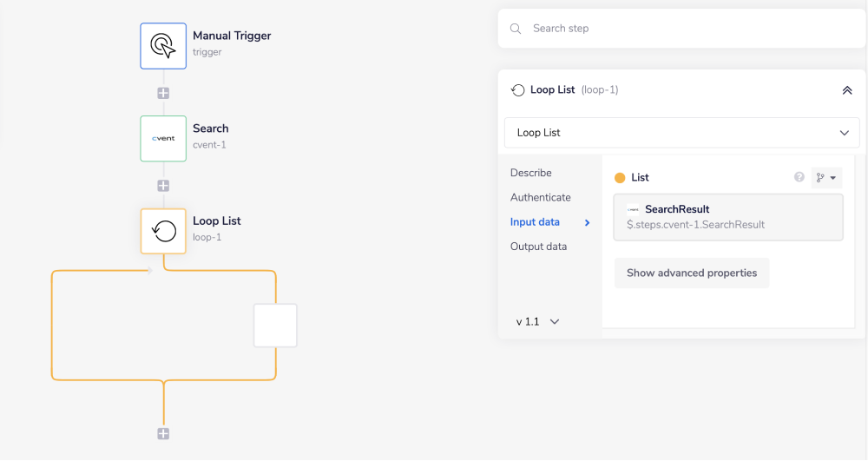Open the List input type dropdown
Viewport: 868px width, 461px height.
826,178
